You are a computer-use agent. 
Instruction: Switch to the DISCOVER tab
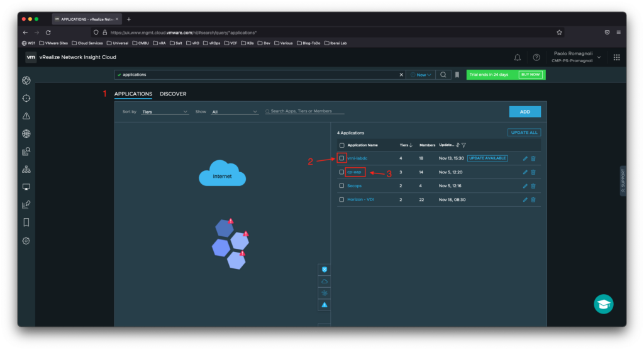tap(173, 94)
